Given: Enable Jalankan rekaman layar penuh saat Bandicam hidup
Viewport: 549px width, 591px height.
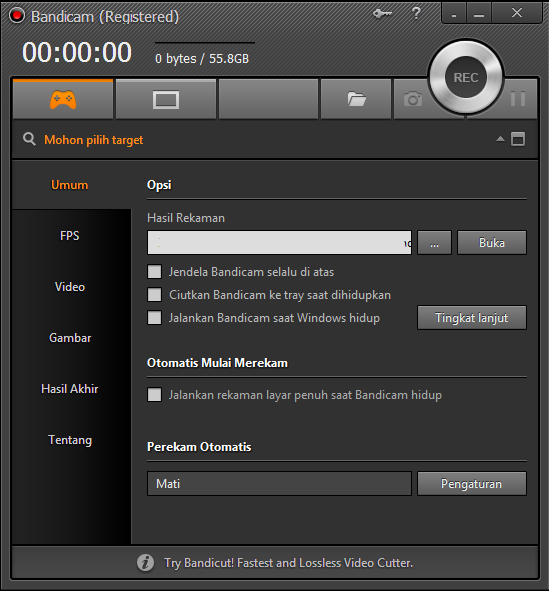Looking at the screenshot, I should point(154,395).
